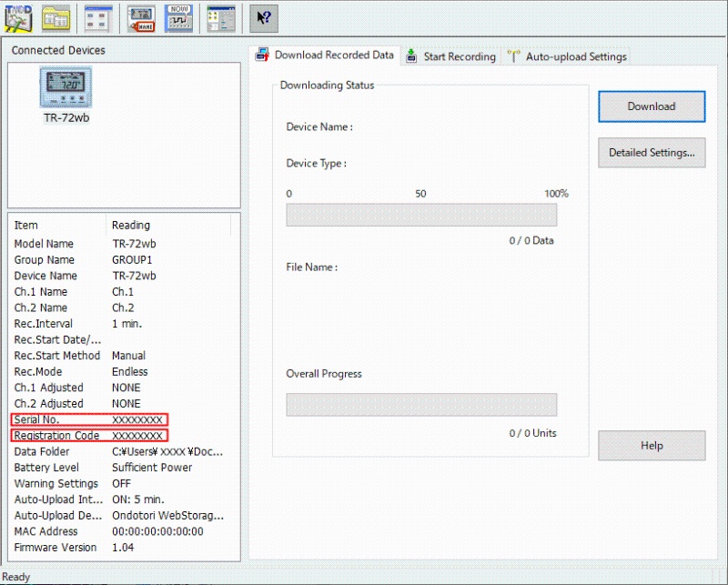
Task: Open Detailed Settings...
Action: click(x=652, y=152)
